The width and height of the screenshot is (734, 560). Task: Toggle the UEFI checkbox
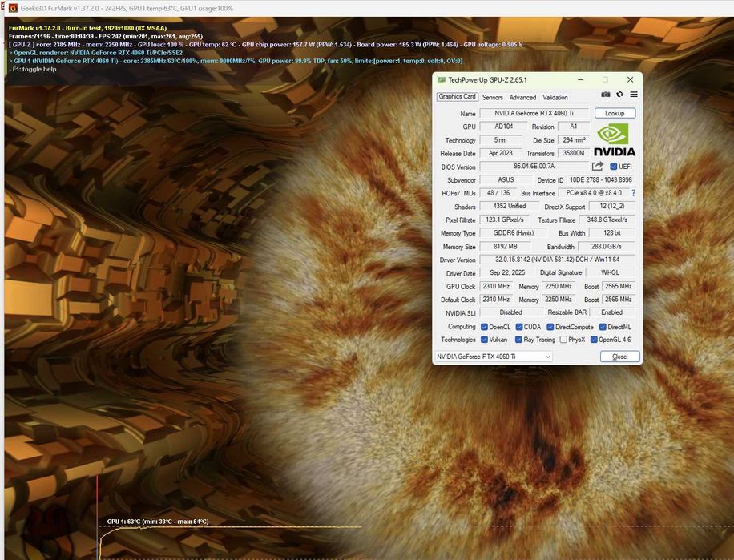(x=614, y=167)
